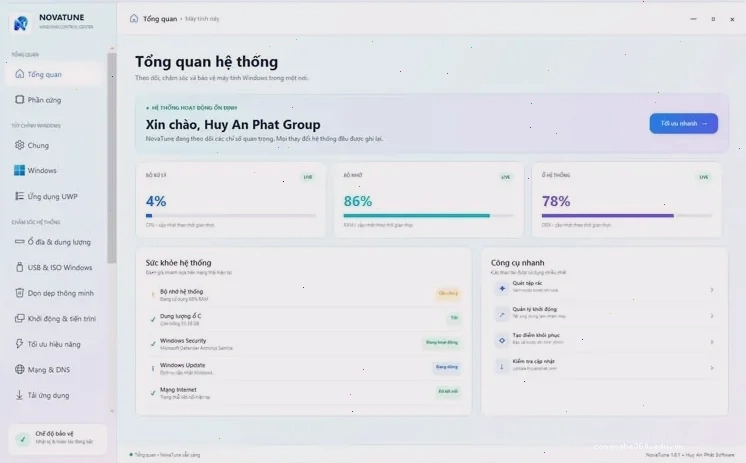This screenshot has height=463, width=746.
Task: Click the Quản lý khởi động icon
Action: point(502,315)
